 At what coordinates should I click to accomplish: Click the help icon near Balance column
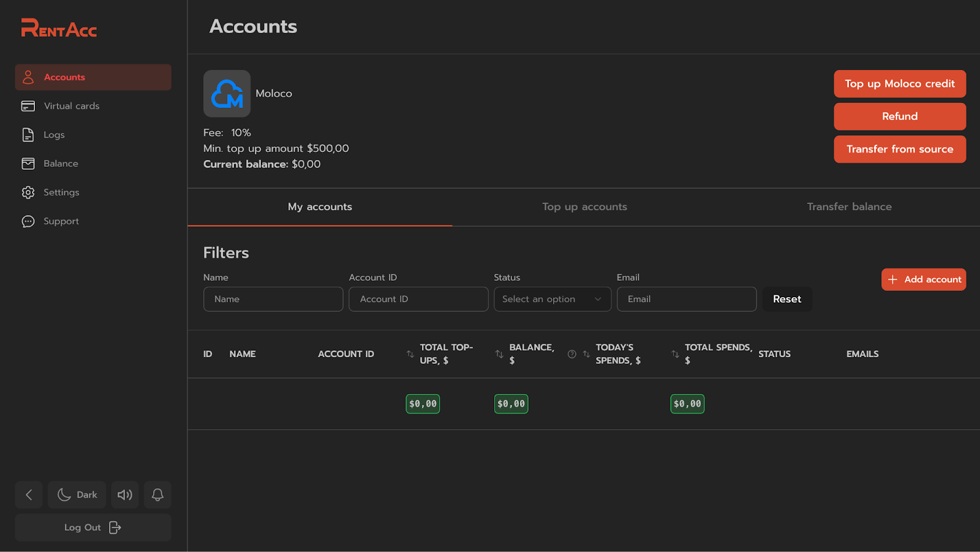click(x=572, y=354)
